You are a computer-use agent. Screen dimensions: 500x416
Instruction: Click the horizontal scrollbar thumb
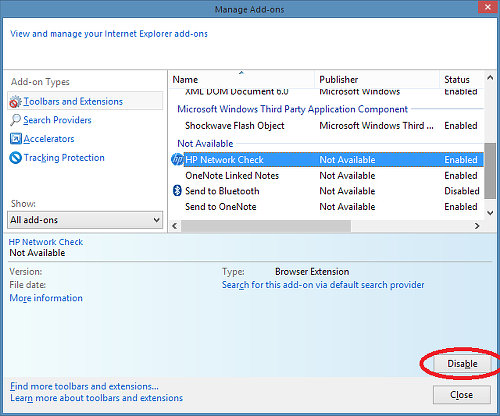(x=266, y=226)
